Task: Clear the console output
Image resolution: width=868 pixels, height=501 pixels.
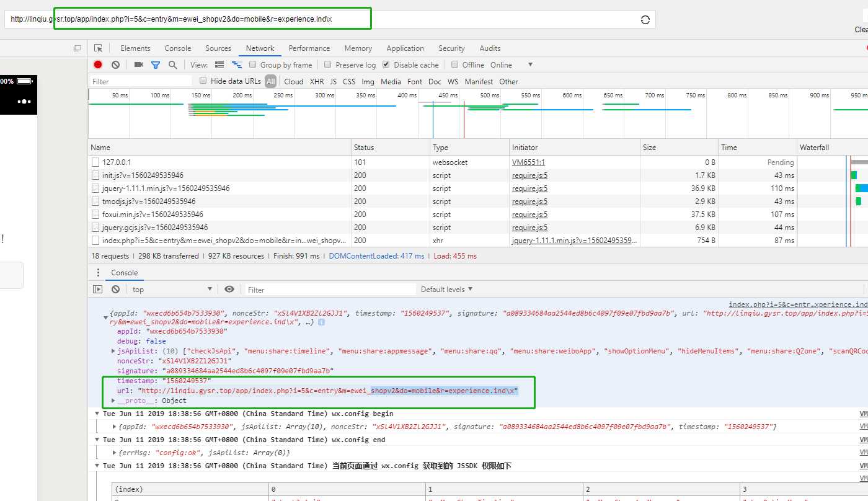Action: tap(115, 290)
